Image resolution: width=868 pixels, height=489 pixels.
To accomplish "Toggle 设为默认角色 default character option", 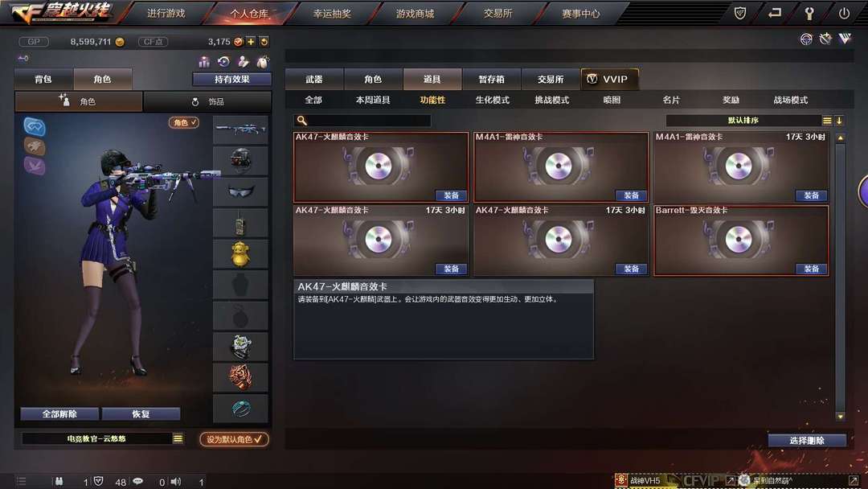I will pyautogui.click(x=234, y=439).
